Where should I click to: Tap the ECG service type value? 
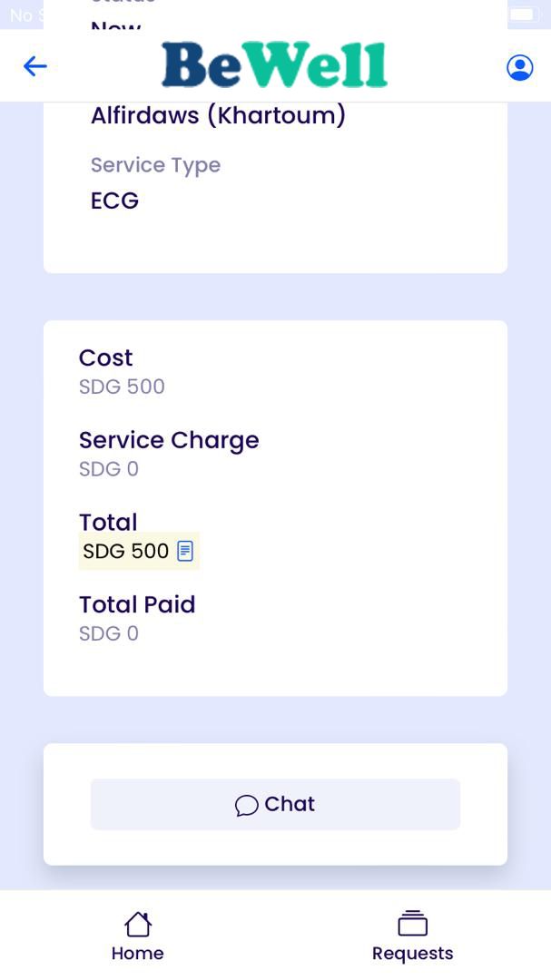114,201
